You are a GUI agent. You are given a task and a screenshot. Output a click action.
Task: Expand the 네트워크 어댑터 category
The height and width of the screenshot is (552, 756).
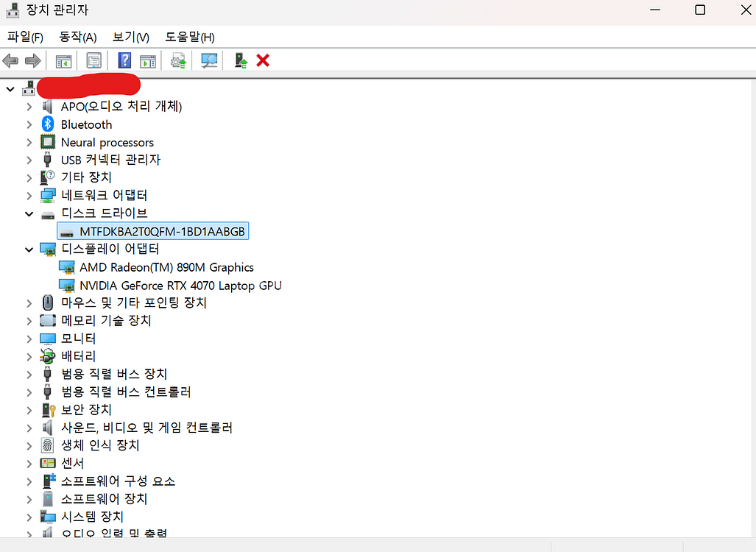pos(29,196)
